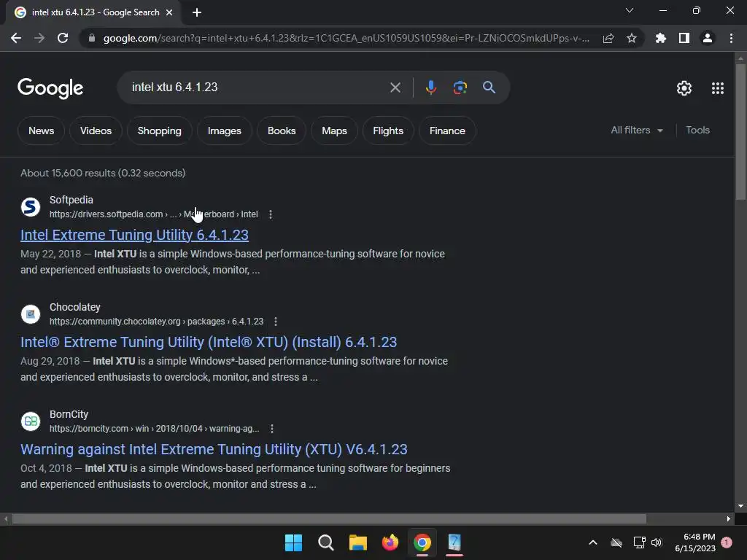Filter results by News

click(x=41, y=131)
